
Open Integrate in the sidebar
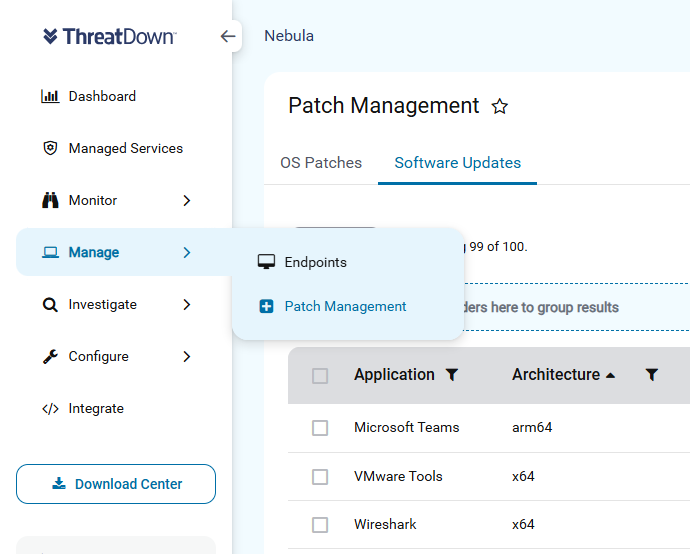(x=96, y=409)
